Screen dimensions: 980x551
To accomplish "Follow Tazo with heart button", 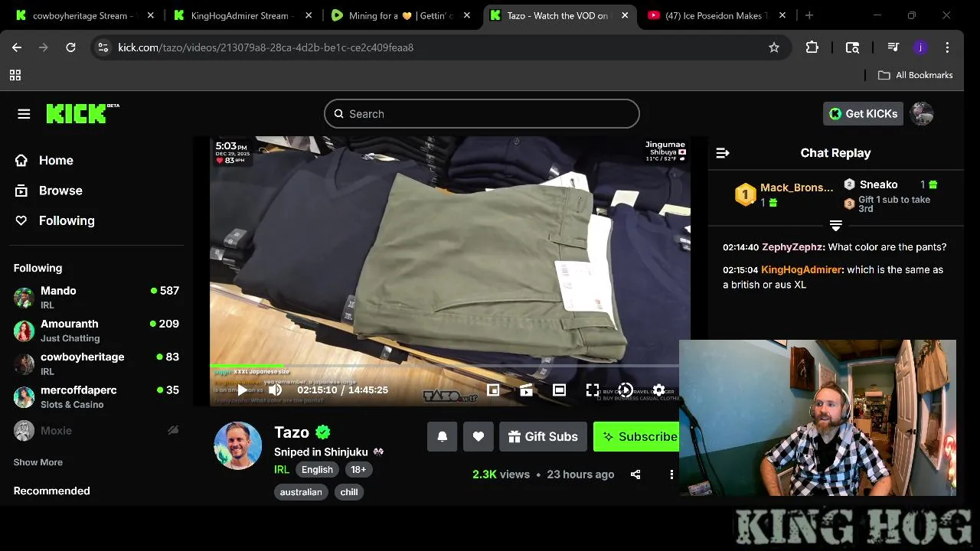I will tap(478, 436).
